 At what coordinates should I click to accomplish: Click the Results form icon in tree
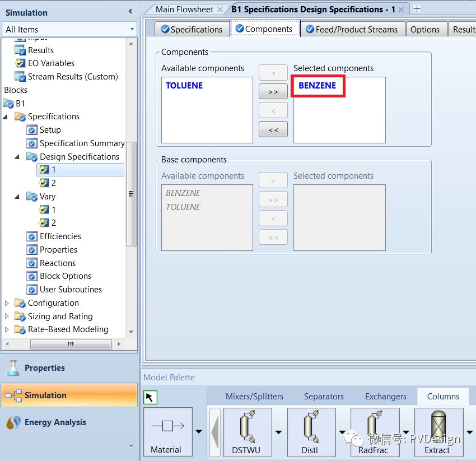(x=20, y=50)
